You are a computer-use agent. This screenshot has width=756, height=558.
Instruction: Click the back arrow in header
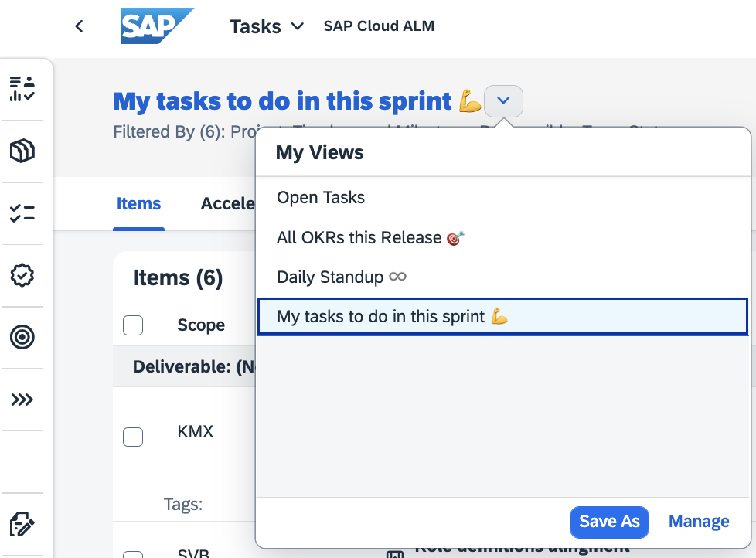[x=79, y=26]
